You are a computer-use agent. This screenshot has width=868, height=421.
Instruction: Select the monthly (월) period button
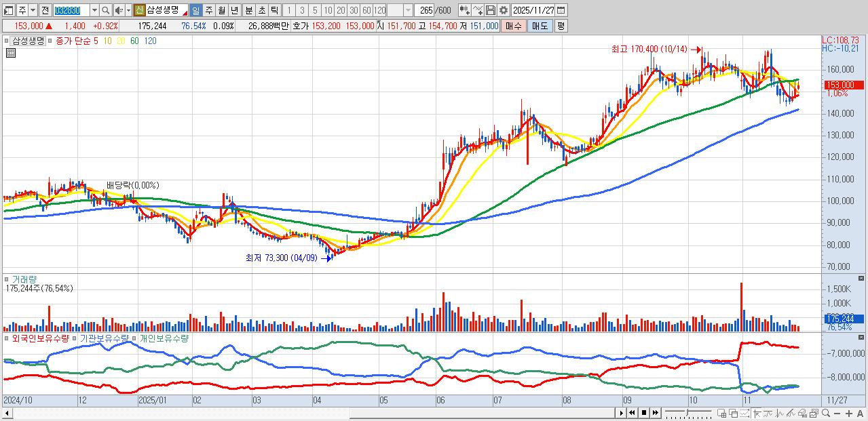coord(221,10)
